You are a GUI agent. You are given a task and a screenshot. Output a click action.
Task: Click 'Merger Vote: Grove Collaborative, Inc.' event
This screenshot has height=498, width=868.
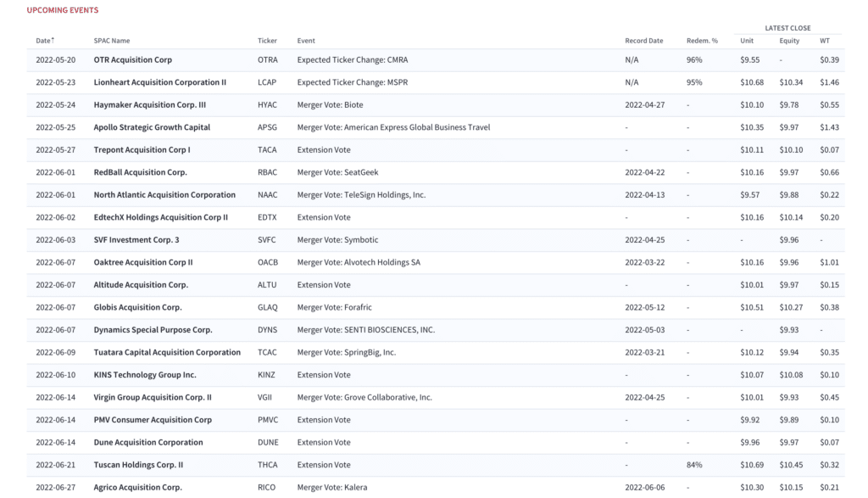pyautogui.click(x=364, y=397)
